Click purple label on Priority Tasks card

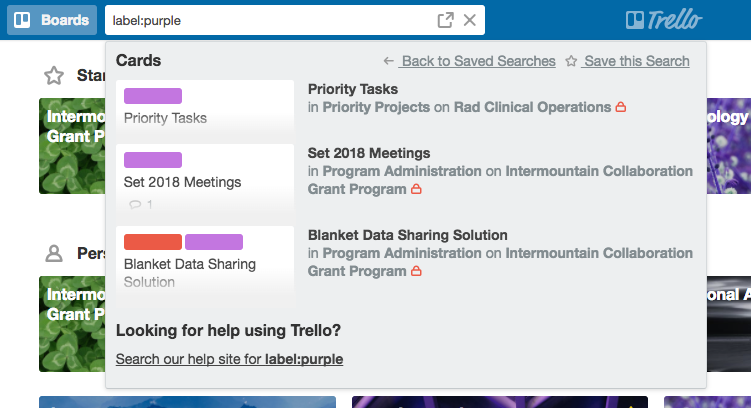click(x=153, y=96)
